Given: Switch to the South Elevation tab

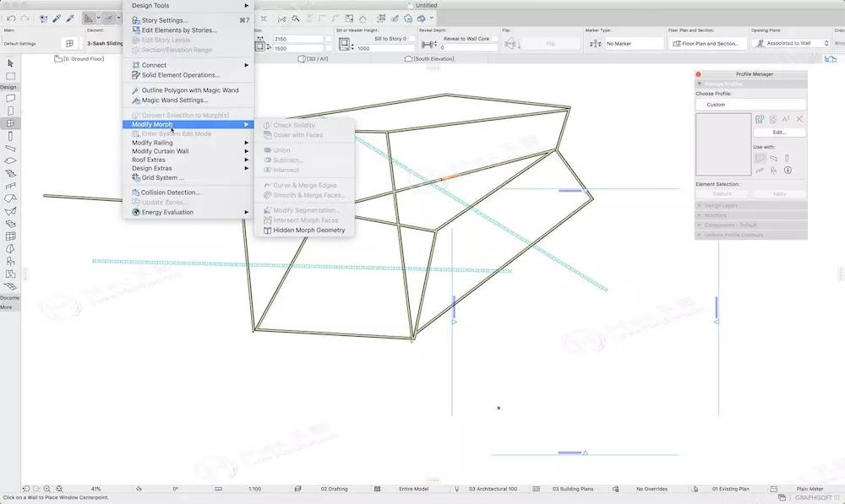Looking at the screenshot, I should pyautogui.click(x=429, y=59).
